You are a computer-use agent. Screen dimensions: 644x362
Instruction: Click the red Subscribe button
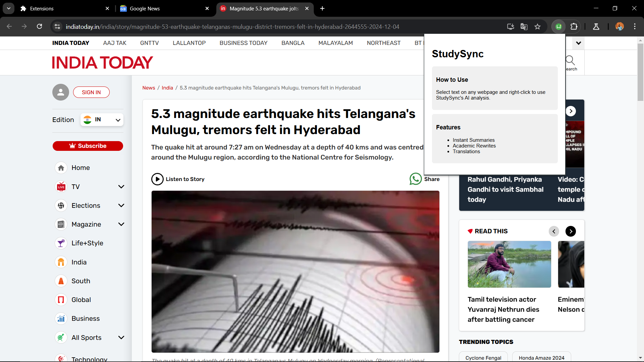pyautogui.click(x=88, y=146)
